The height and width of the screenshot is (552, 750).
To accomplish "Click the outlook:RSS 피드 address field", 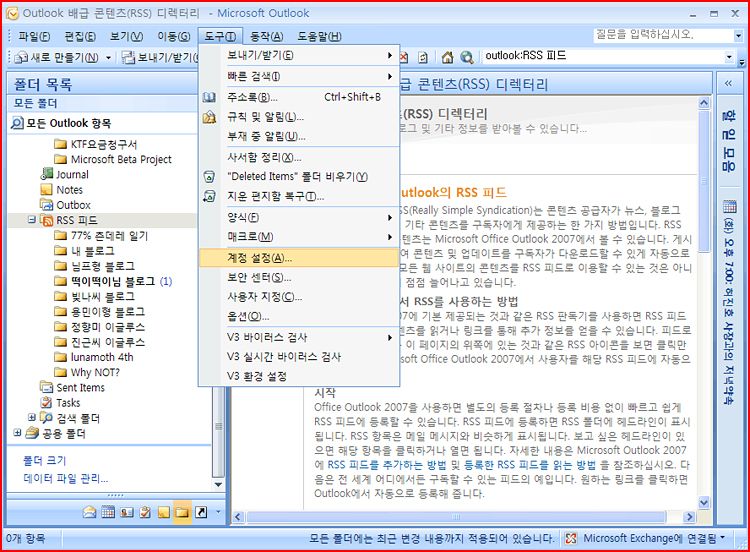I will click(x=603, y=56).
